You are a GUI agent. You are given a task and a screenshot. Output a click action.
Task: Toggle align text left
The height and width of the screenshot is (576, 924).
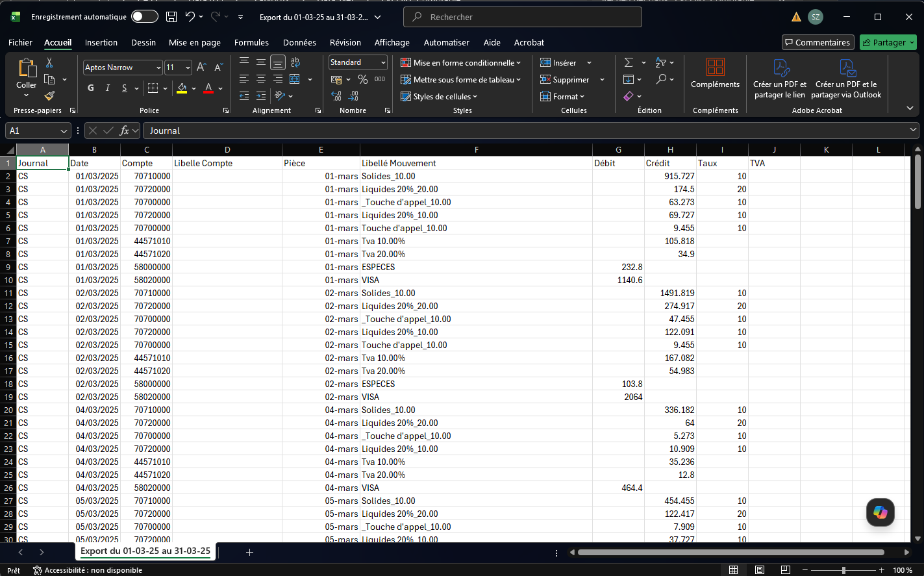[243, 79]
